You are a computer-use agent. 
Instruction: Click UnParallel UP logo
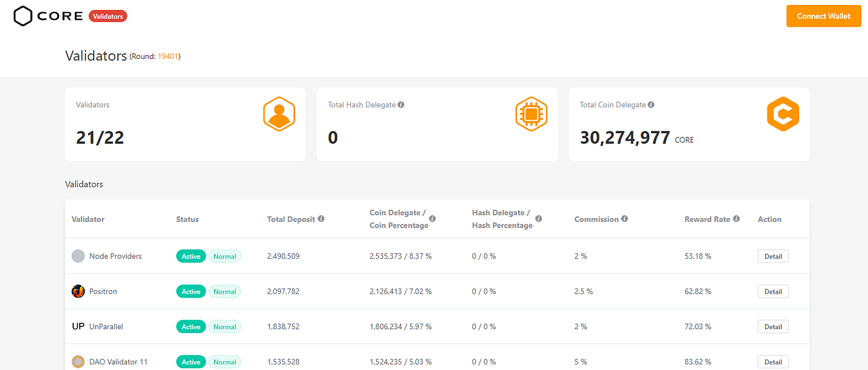coord(78,327)
